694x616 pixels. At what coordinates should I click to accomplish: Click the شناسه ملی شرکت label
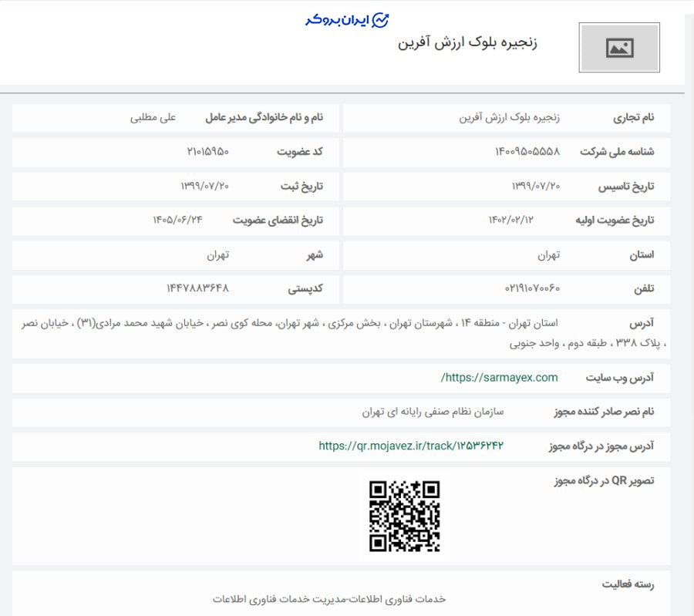coord(617,152)
